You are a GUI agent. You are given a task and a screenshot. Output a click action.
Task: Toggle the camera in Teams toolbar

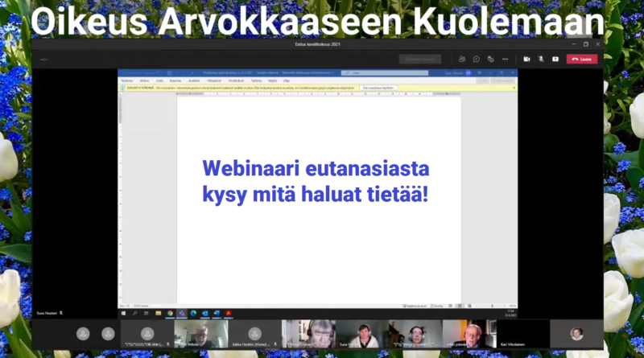click(x=526, y=59)
